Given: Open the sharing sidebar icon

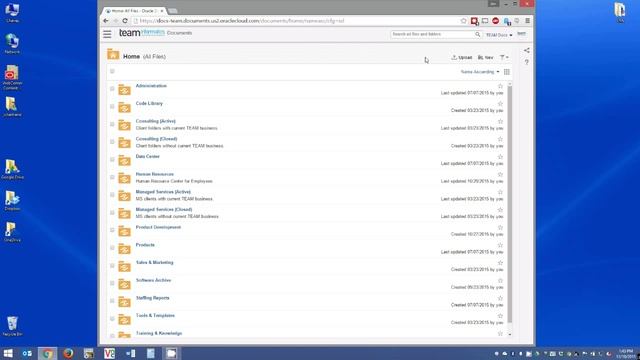Looking at the screenshot, I should point(527,50).
